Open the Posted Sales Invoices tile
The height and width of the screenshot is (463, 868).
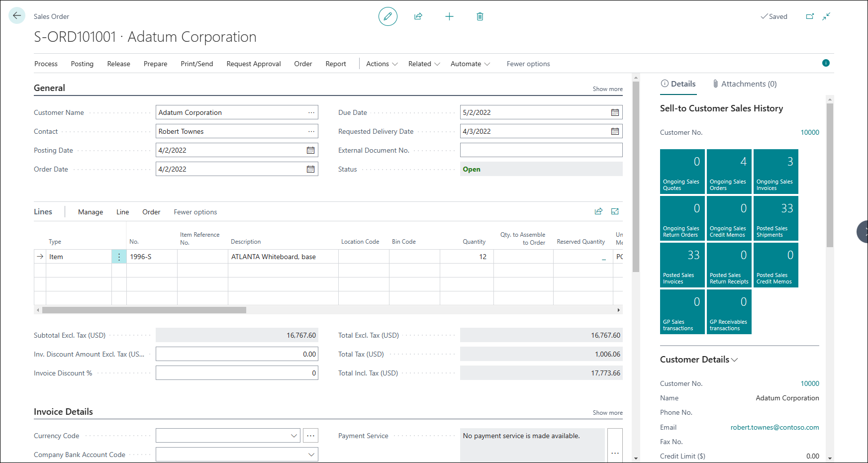point(682,265)
